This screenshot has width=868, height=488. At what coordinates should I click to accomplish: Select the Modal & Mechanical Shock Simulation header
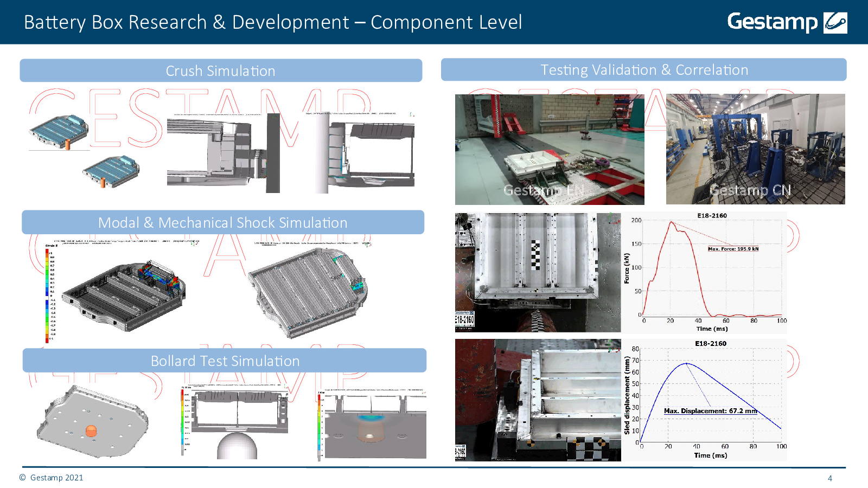(x=223, y=222)
